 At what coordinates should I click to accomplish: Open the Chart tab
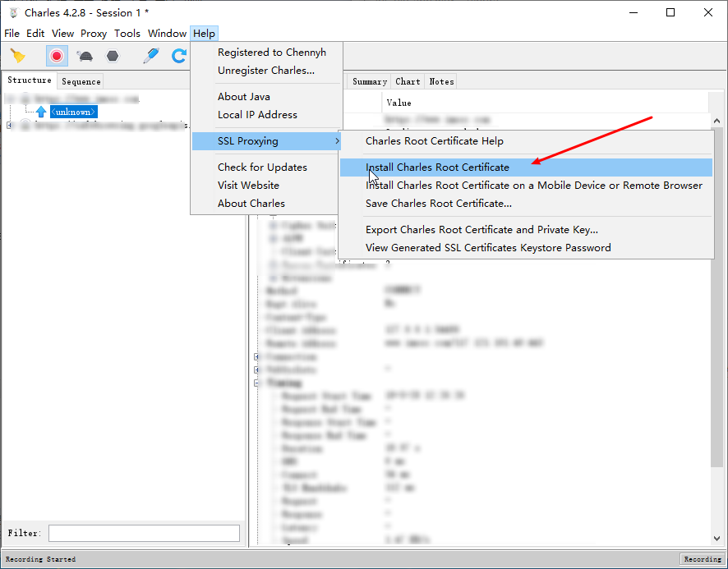pyautogui.click(x=408, y=81)
